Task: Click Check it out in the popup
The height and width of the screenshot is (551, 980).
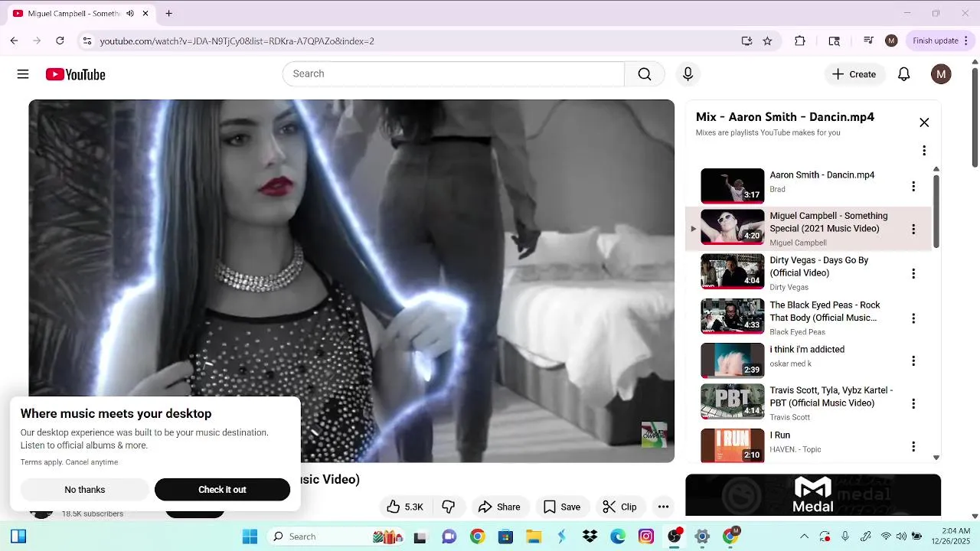Action: coord(222,490)
